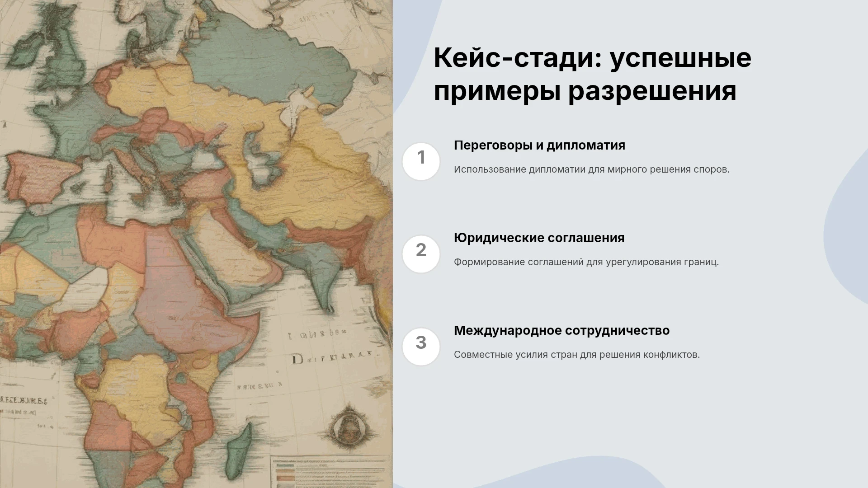Click the text "Использование дипломатии для мирного решения споров."
868x488 pixels.
point(591,169)
